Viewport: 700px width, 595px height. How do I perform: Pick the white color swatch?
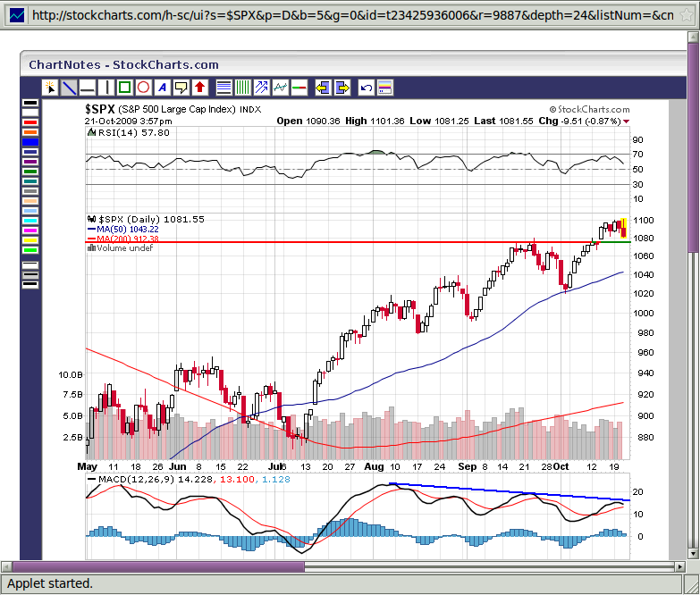(30, 113)
